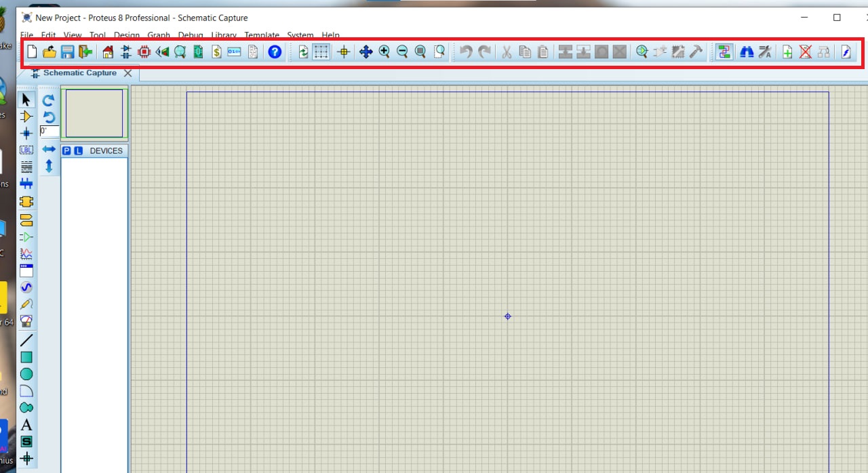The image size is (868, 473).
Task: Toggle the grid display button
Action: tap(321, 52)
